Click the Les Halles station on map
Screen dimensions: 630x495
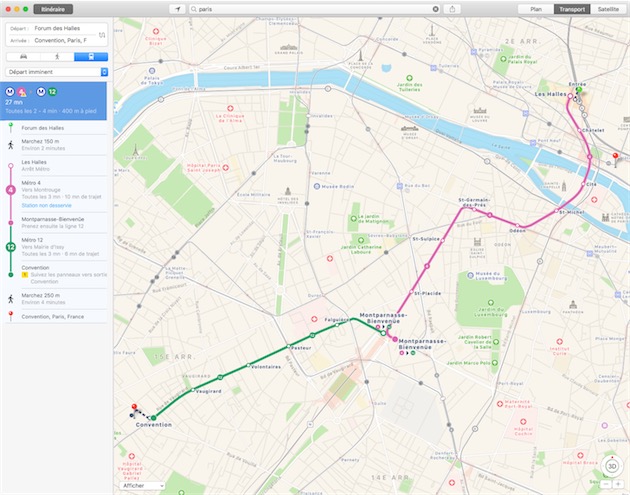pos(570,96)
